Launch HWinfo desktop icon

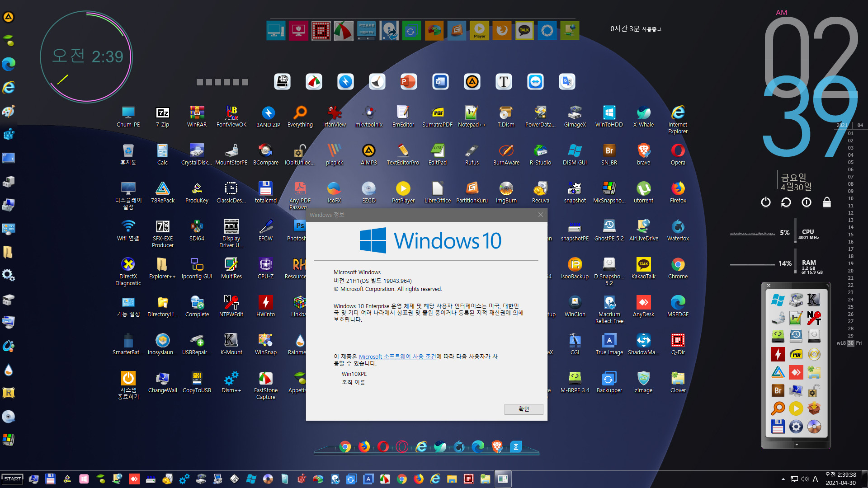click(x=265, y=306)
